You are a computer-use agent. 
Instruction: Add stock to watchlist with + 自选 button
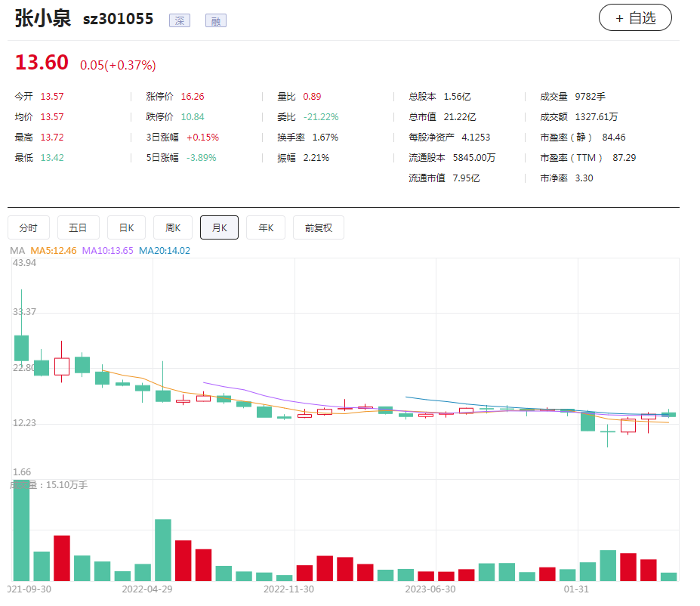click(635, 18)
